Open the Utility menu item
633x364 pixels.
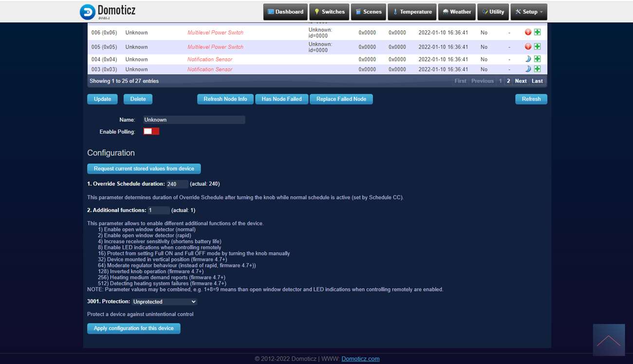pos(493,12)
